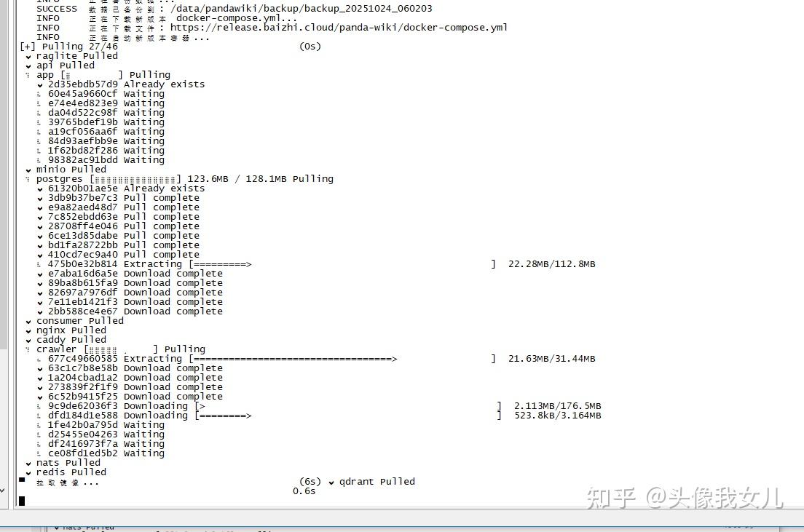Click the scroll down arrow at left edge
Viewport: 804px width, 532px height.
coord(3,491)
